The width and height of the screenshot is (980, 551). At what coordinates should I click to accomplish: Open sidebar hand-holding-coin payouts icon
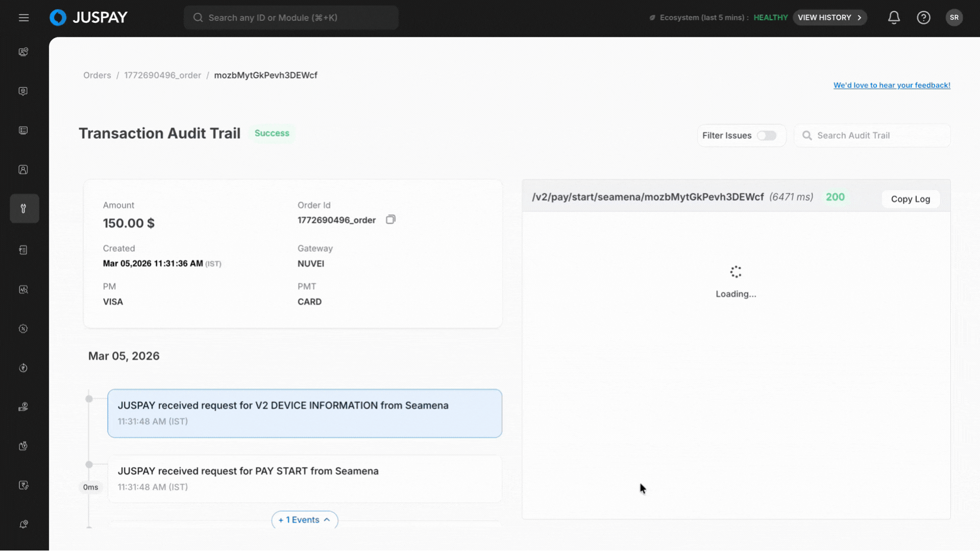(x=23, y=407)
